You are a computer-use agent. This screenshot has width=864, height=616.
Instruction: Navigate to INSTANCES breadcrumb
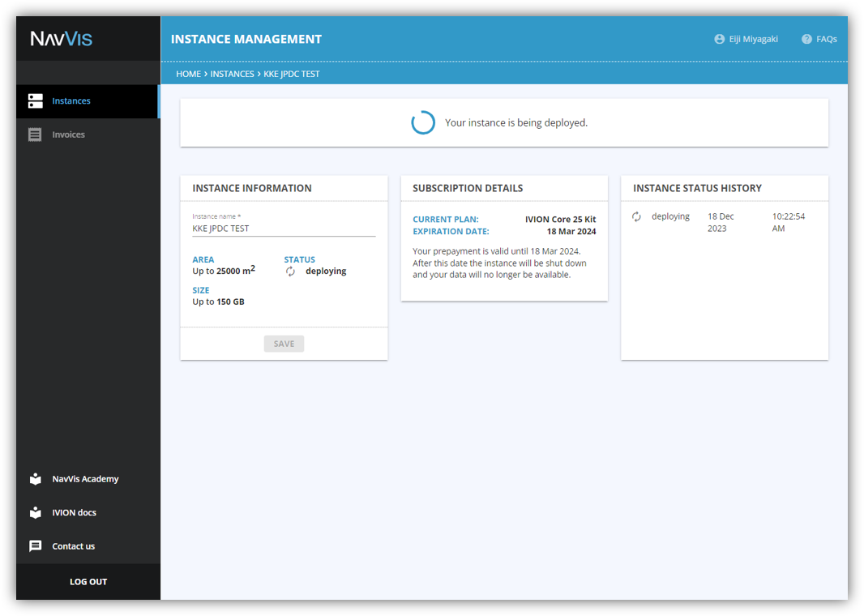pos(232,74)
